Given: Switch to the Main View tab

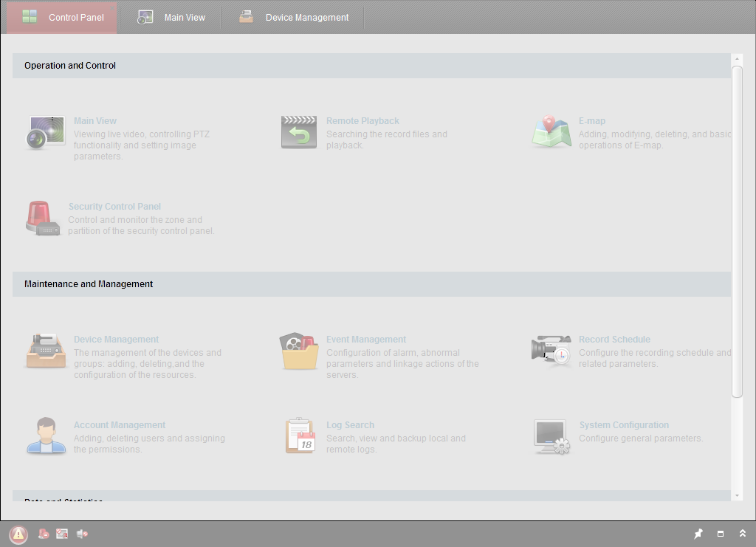Looking at the screenshot, I should point(171,18).
